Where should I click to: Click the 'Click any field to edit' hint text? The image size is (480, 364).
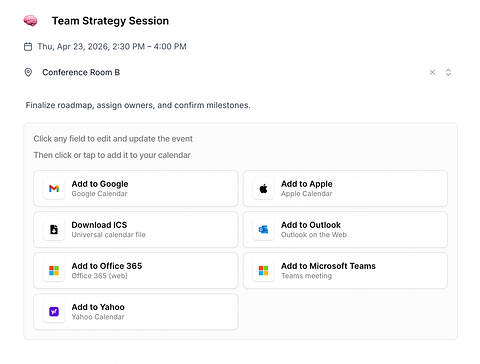tap(113, 139)
